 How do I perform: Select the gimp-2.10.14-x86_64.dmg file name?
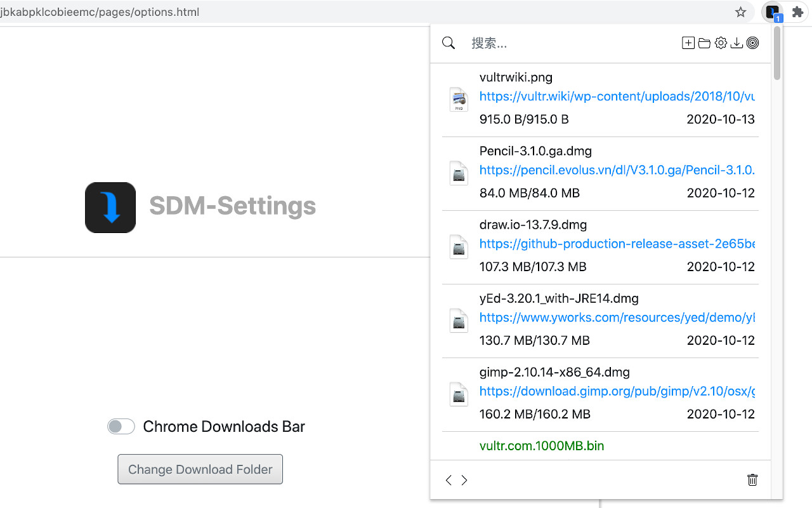click(x=554, y=372)
